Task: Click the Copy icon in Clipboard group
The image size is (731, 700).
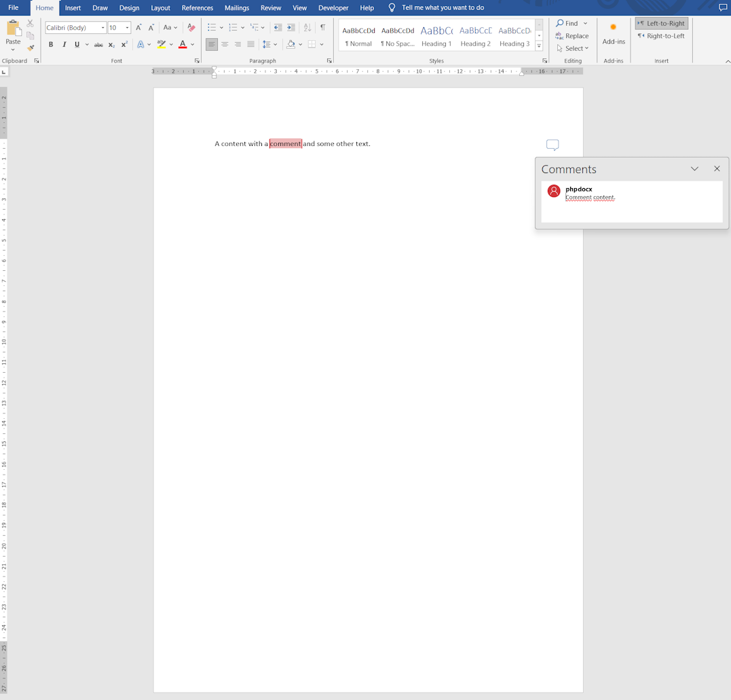Action: point(31,35)
